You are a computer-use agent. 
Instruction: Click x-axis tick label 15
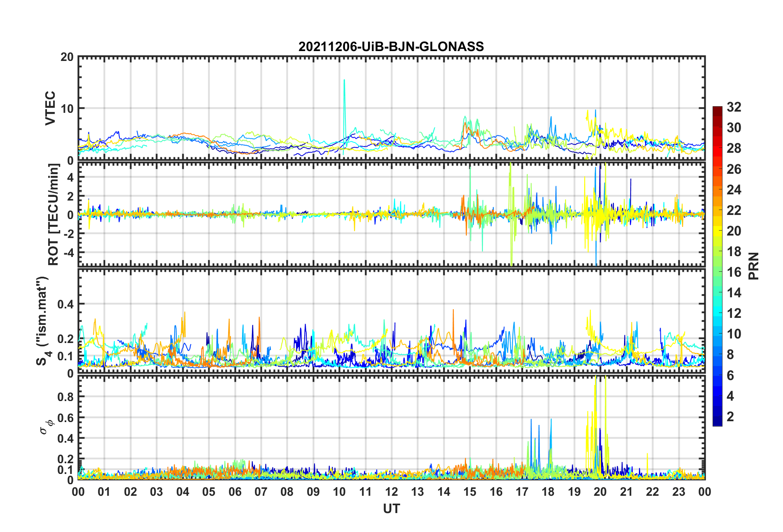pos(470,492)
